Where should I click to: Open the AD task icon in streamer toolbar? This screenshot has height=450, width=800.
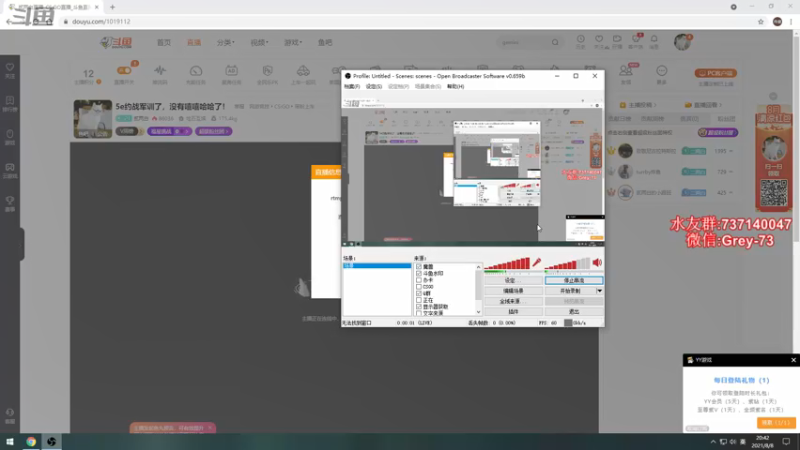pos(231,70)
